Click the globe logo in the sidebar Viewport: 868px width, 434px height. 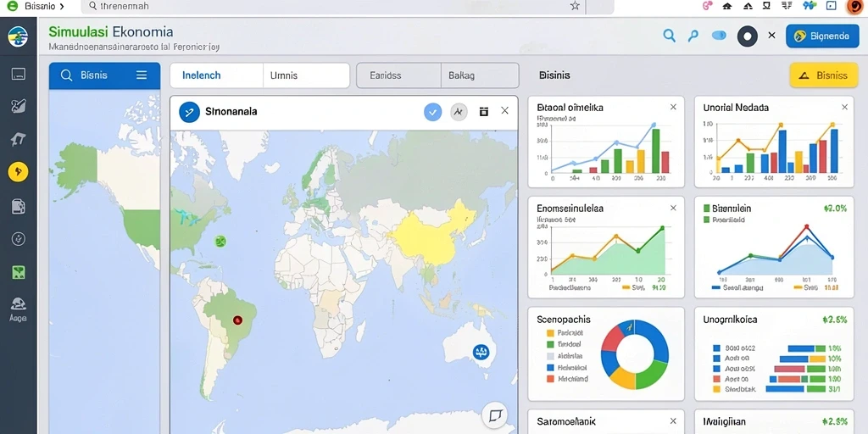click(18, 36)
